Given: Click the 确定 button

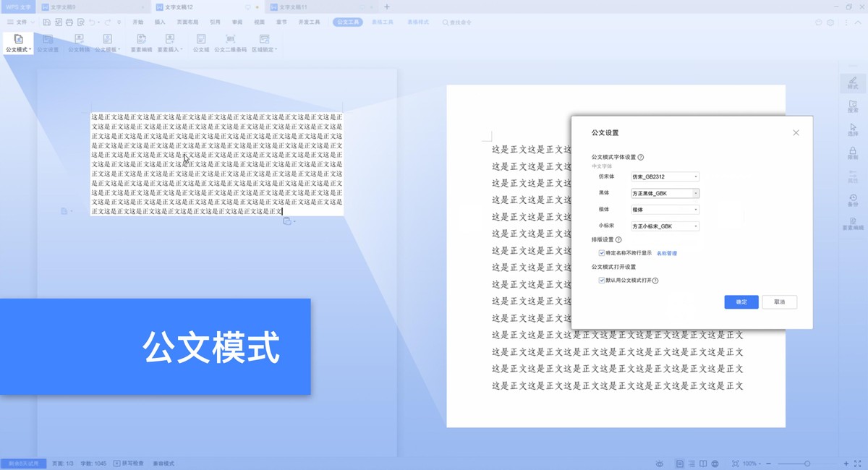Looking at the screenshot, I should [x=741, y=302].
